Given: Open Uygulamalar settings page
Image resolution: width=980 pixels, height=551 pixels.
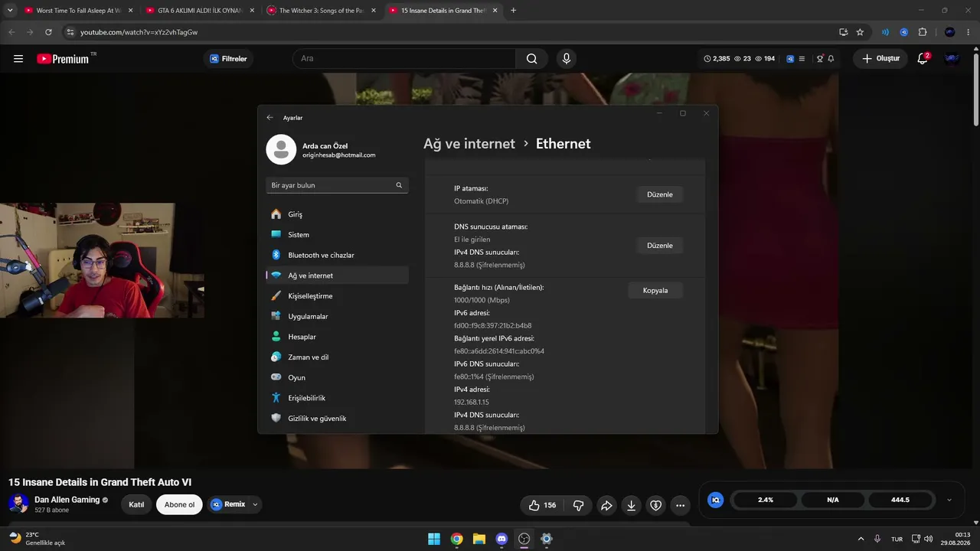Looking at the screenshot, I should point(337,316).
